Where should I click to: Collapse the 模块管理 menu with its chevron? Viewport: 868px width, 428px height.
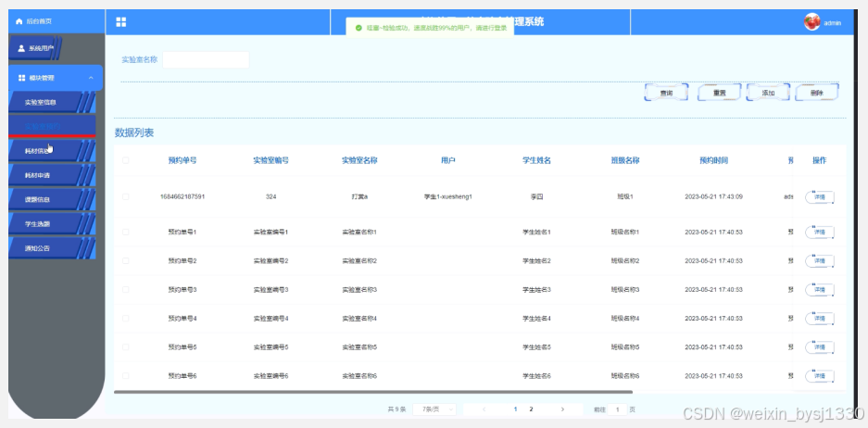click(91, 78)
